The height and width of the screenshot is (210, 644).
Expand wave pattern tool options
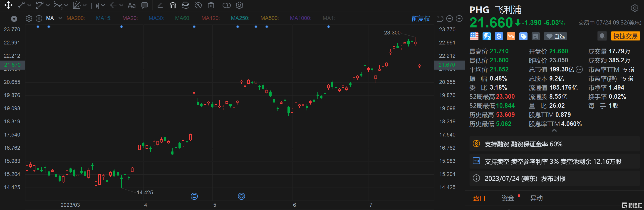(x=66, y=5)
